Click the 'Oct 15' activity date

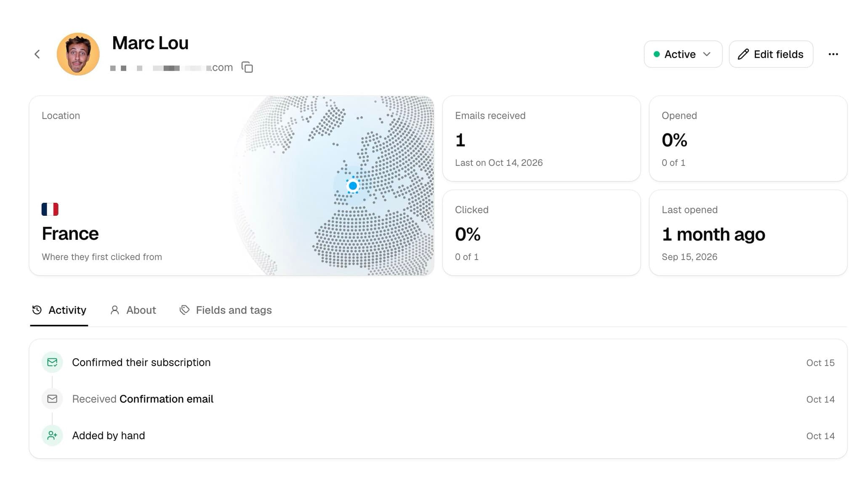click(820, 363)
